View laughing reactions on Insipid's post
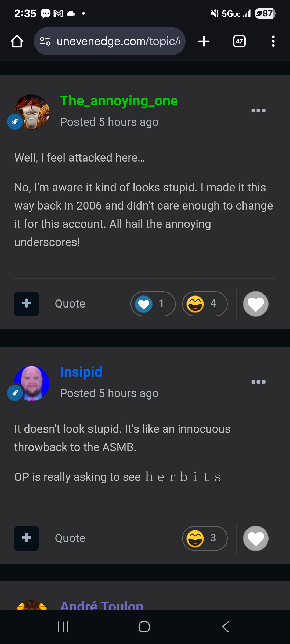This screenshot has height=644, width=290. (205, 538)
